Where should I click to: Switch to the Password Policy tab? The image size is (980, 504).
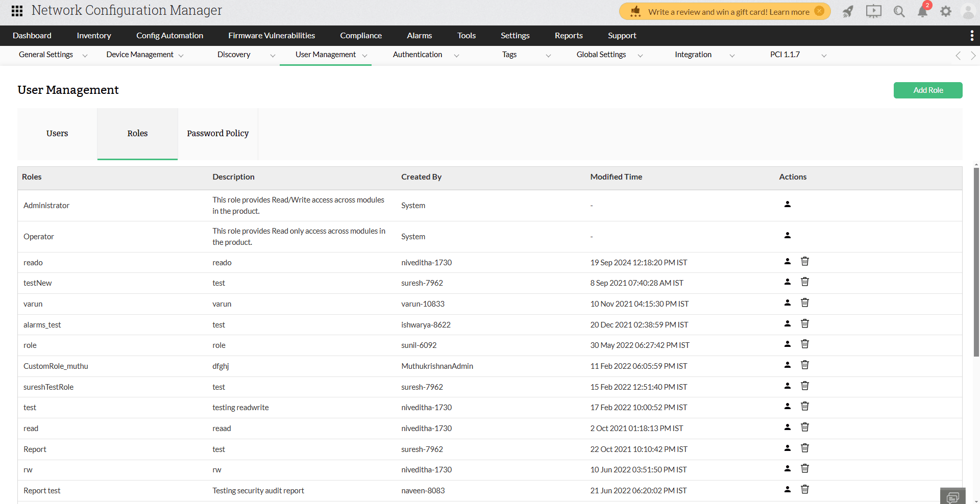217,133
